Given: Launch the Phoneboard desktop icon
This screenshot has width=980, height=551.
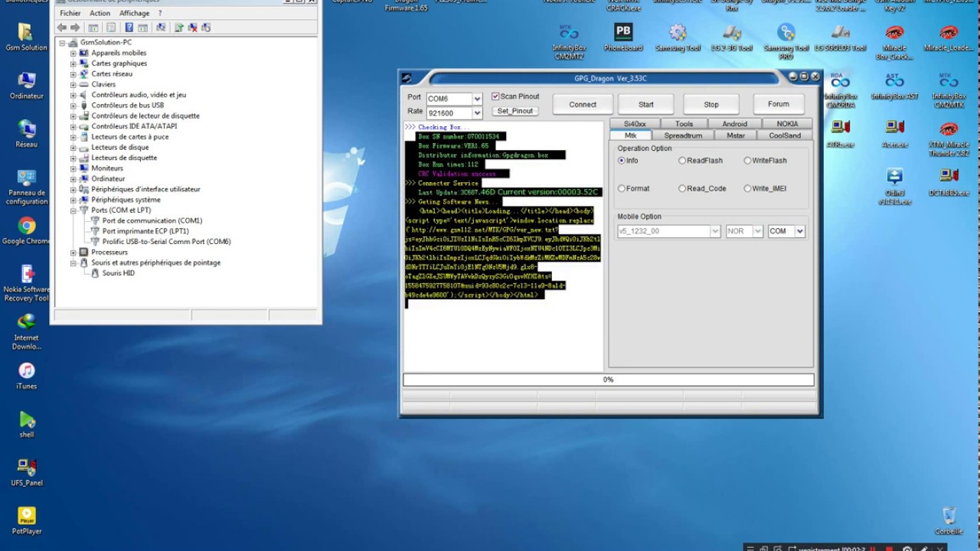Looking at the screenshot, I should click(623, 37).
